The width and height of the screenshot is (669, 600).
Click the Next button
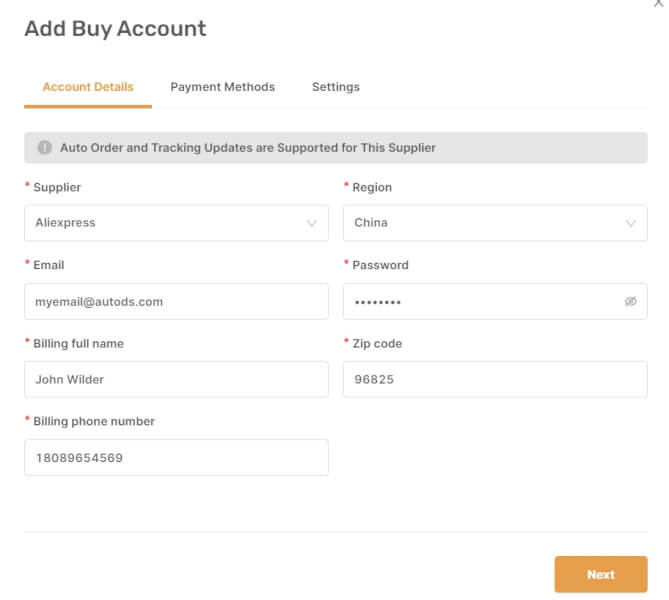pyautogui.click(x=601, y=574)
